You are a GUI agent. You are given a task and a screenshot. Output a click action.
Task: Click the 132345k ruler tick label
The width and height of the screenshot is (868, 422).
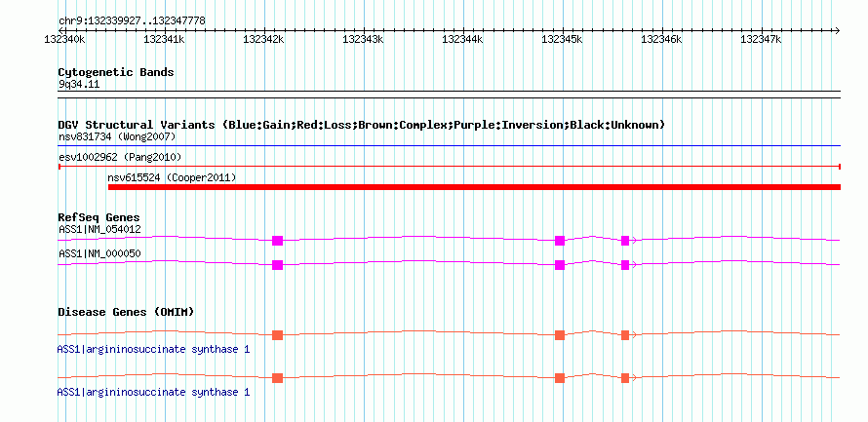[562, 39]
